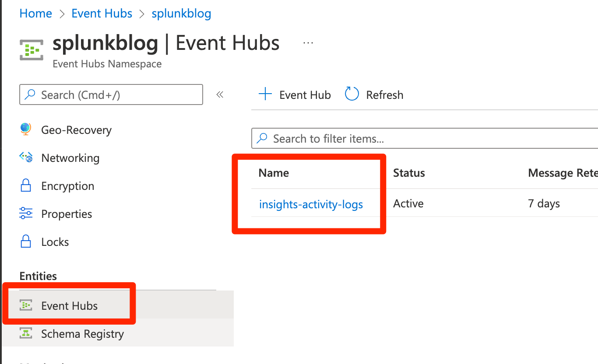Focus the Search (Cmd+/) sidebar field
598x364 pixels.
[111, 94]
